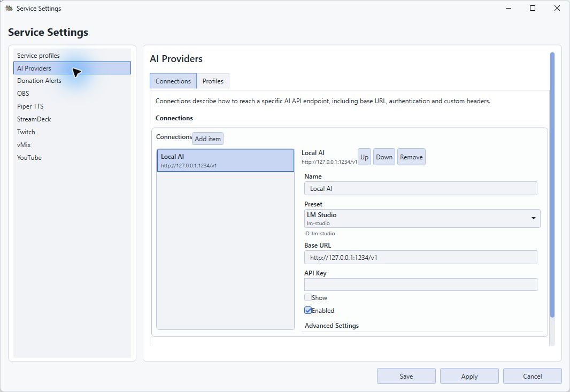Viewport: 570px width, 392px height.
Task: Open Service profiles in sidebar
Action: [72, 55]
